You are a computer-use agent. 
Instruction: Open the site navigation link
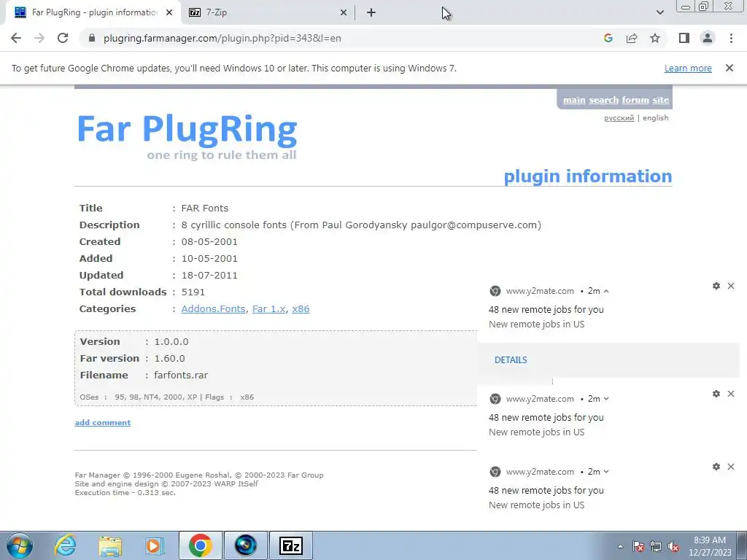tap(661, 100)
